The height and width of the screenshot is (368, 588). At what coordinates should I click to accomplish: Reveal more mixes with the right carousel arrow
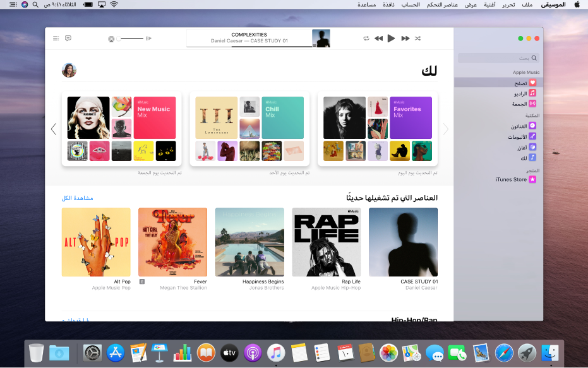pyautogui.click(x=445, y=129)
